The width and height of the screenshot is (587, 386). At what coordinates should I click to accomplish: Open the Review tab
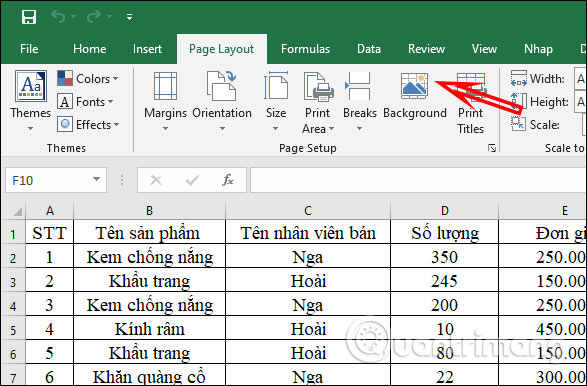(x=426, y=49)
